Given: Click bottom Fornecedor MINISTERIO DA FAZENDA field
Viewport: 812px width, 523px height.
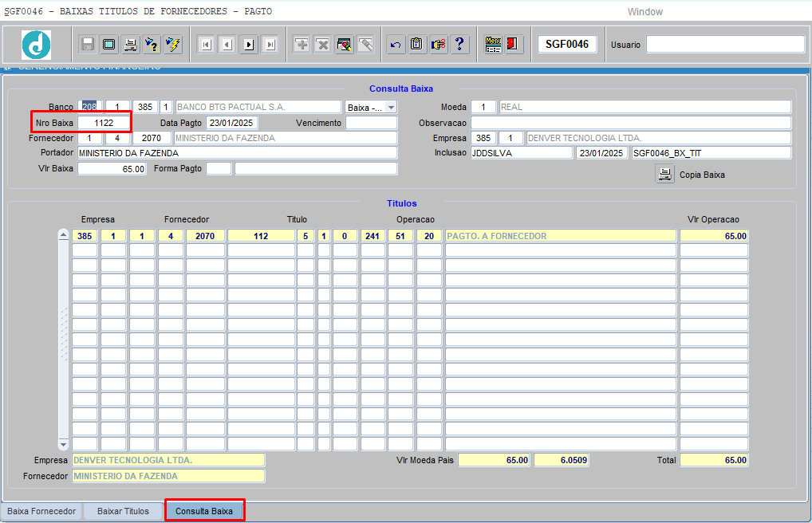Looking at the screenshot, I should point(168,476).
